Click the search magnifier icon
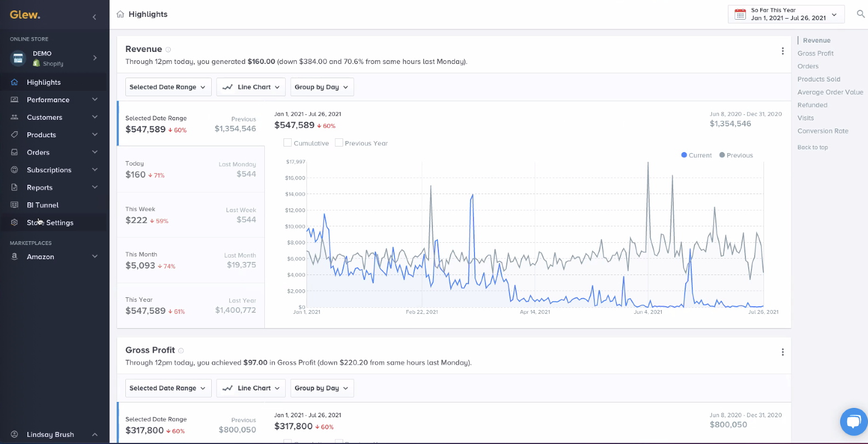The width and height of the screenshot is (868, 444). point(860,14)
